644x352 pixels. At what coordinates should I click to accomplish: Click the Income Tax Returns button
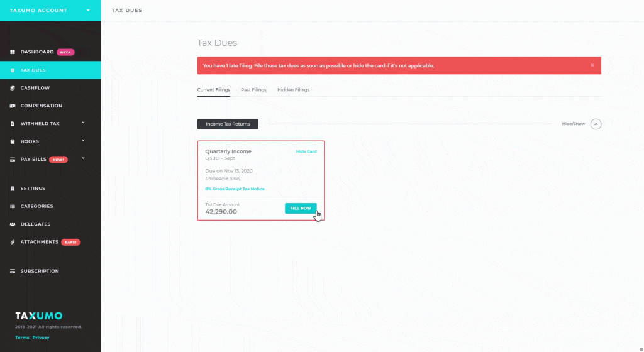(228, 124)
